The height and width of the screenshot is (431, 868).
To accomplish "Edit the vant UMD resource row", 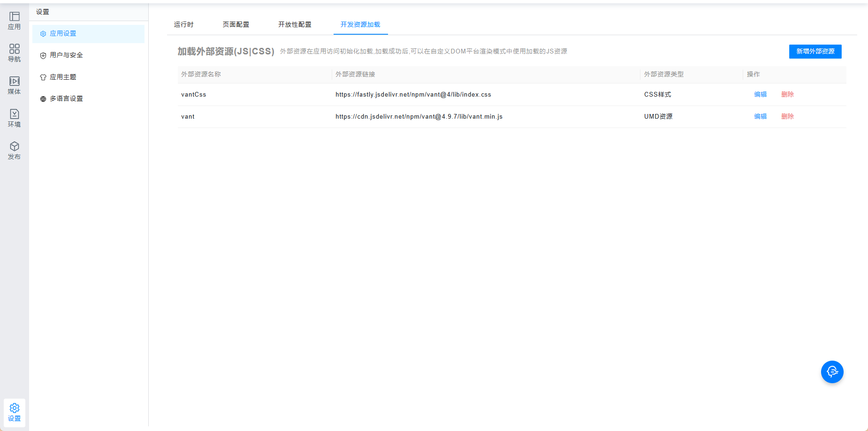I will tap(760, 116).
